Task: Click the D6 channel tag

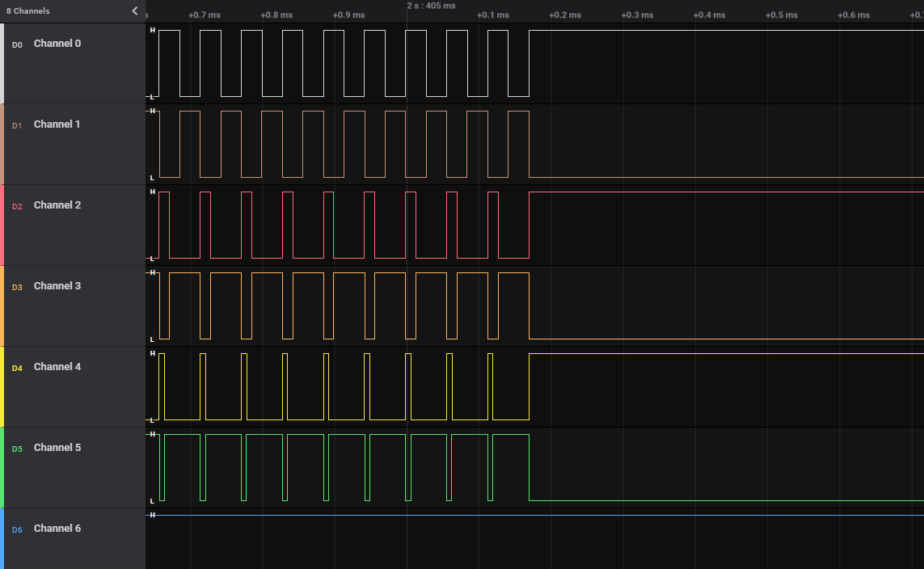Action: click(17, 529)
